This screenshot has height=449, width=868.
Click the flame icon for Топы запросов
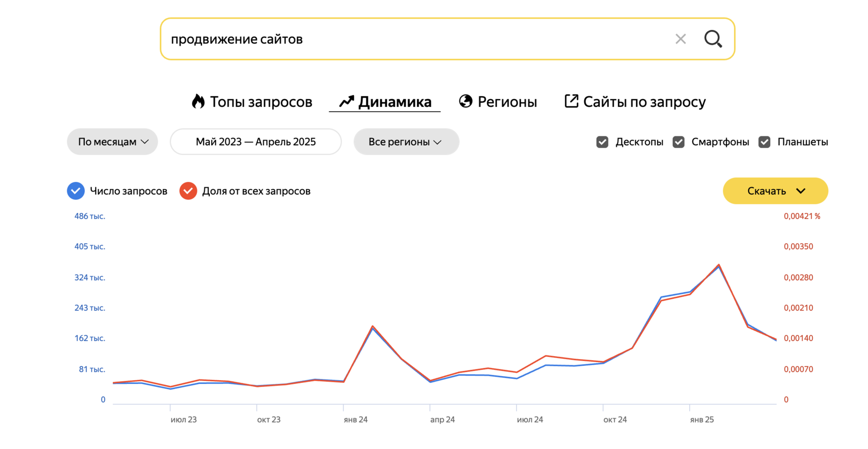pos(198,101)
